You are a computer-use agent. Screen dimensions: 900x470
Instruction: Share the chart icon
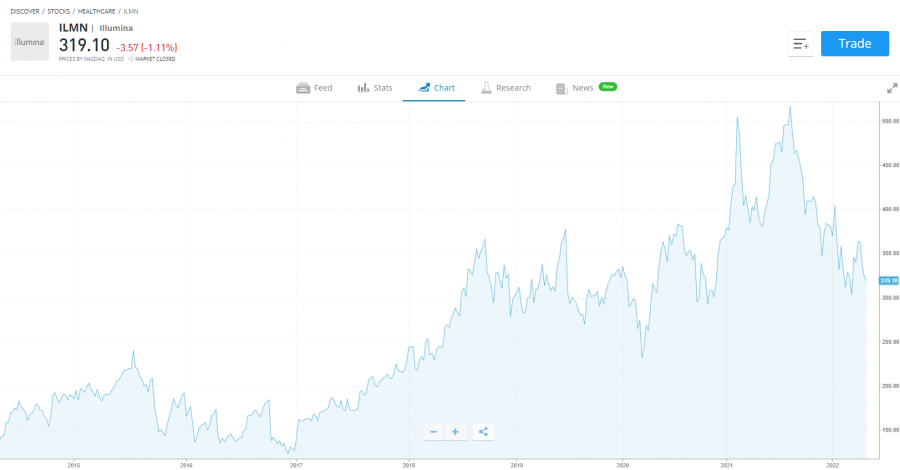click(x=483, y=432)
